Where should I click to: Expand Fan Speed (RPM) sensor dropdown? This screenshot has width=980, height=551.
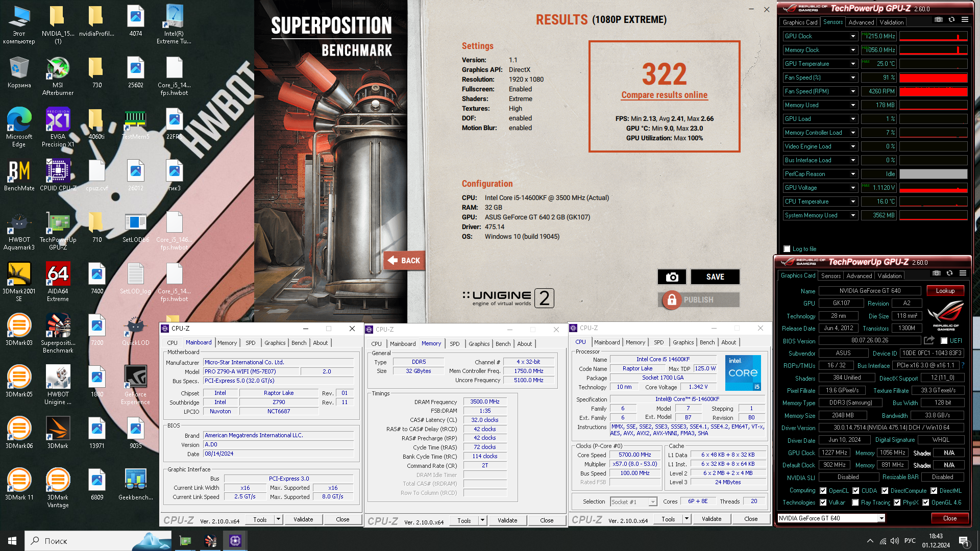click(852, 91)
